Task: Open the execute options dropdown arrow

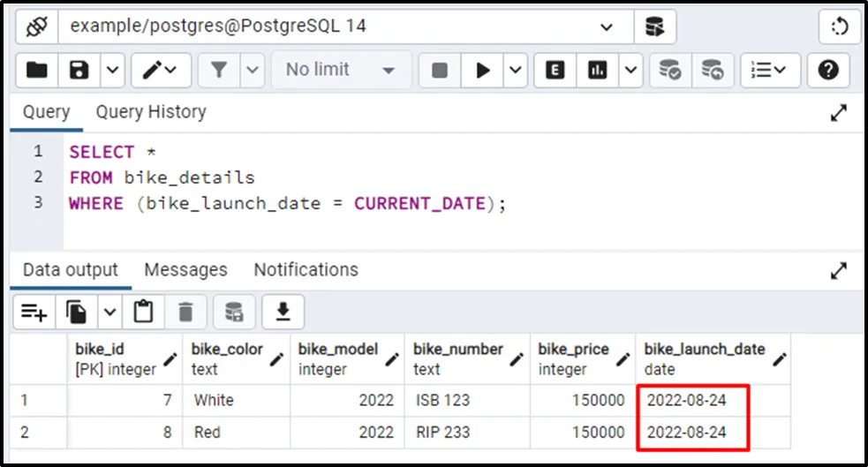Action: tap(516, 70)
